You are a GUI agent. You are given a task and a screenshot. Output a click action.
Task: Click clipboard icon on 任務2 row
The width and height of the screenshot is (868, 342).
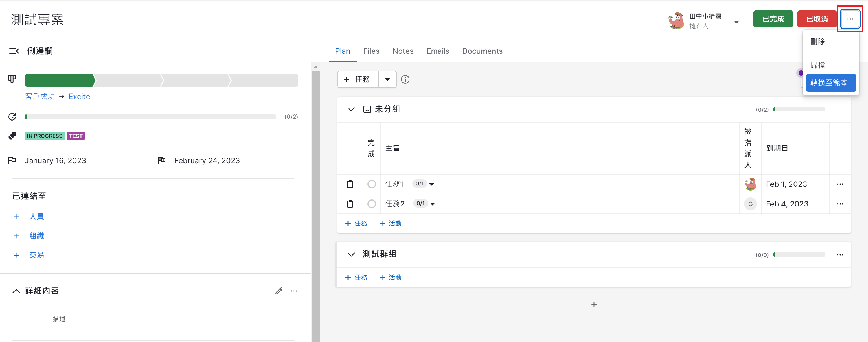[350, 204]
